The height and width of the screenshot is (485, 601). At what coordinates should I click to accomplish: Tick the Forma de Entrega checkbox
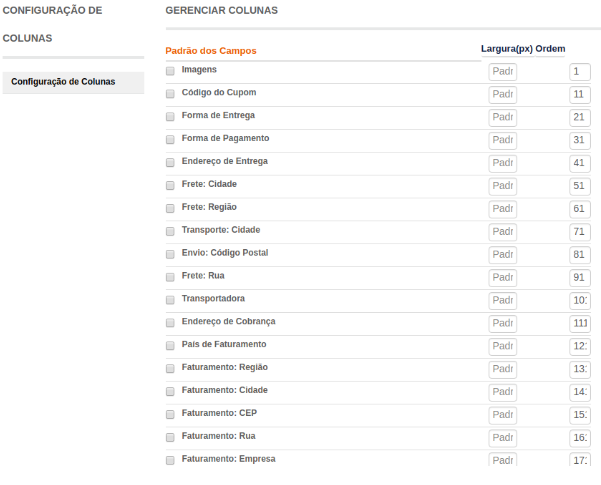point(170,117)
